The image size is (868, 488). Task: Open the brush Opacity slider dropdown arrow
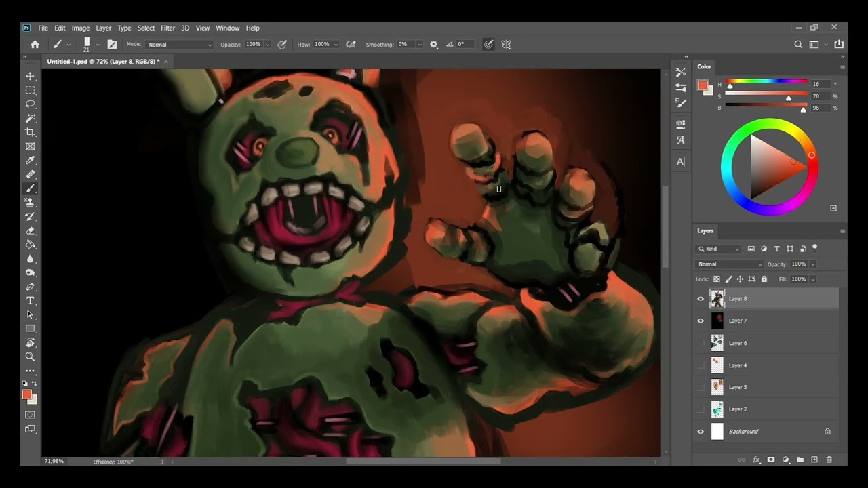point(267,45)
